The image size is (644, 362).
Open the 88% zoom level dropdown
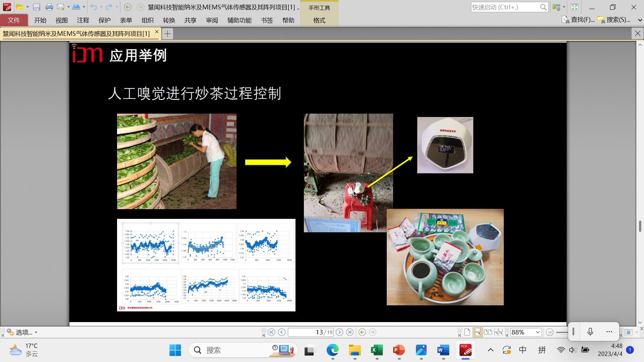(x=538, y=332)
